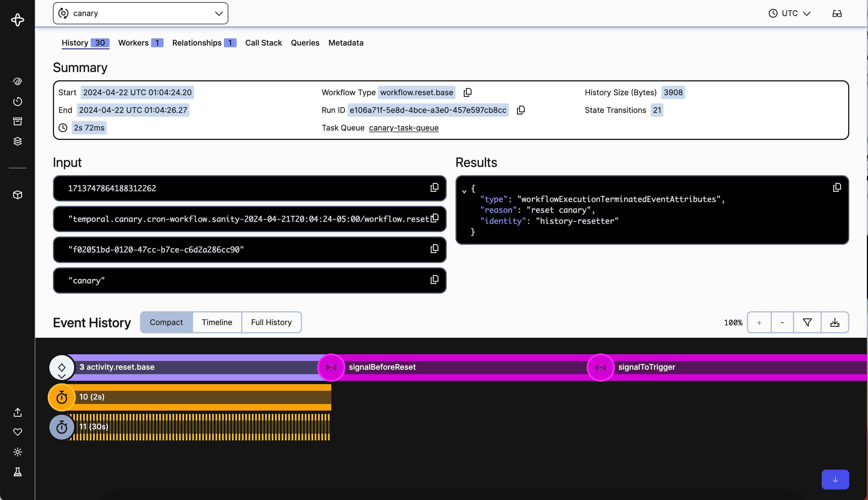868x500 pixels.
Task: Zoom out with the minus button
Action: [782, 322]
